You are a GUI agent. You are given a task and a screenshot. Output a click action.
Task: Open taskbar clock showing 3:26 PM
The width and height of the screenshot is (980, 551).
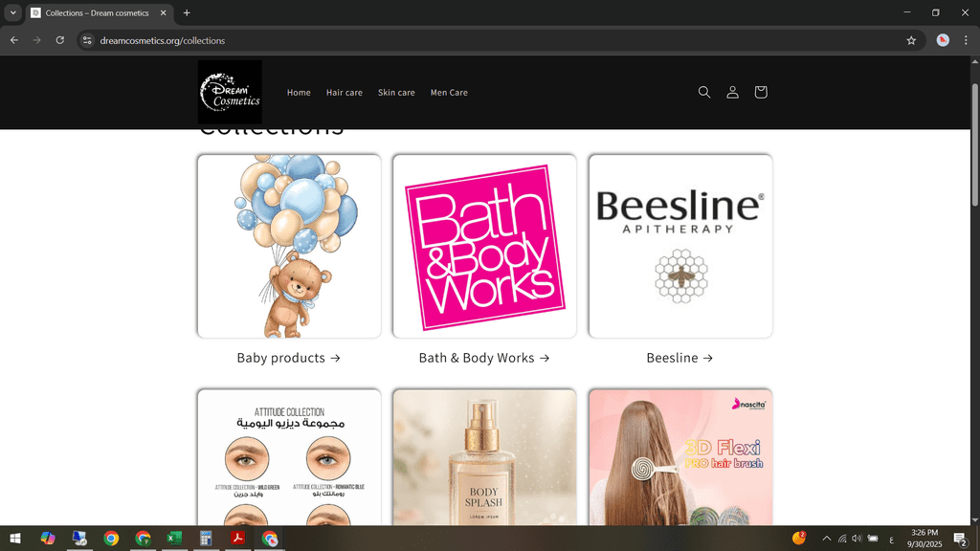(924, 539)
